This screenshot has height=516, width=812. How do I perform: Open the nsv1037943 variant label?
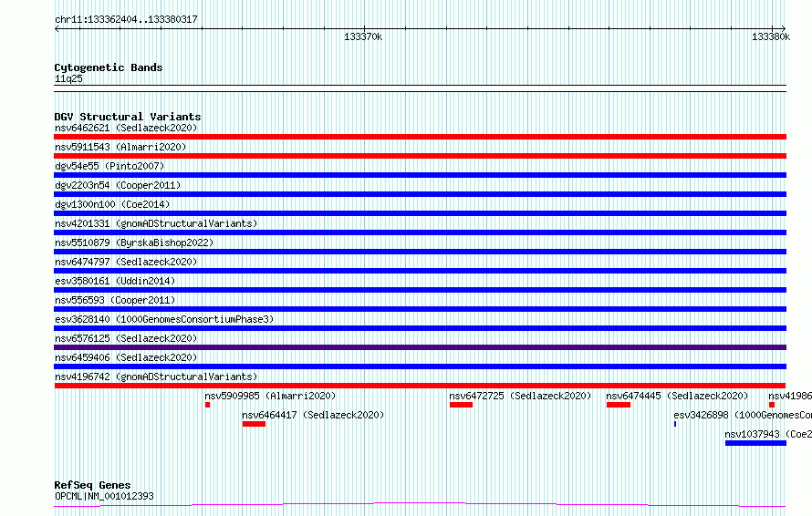(768, 434)
